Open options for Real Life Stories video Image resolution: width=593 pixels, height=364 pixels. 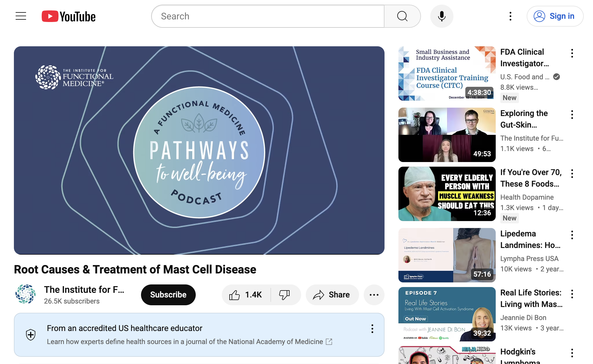pyautogui.click(x=572, y=294)
